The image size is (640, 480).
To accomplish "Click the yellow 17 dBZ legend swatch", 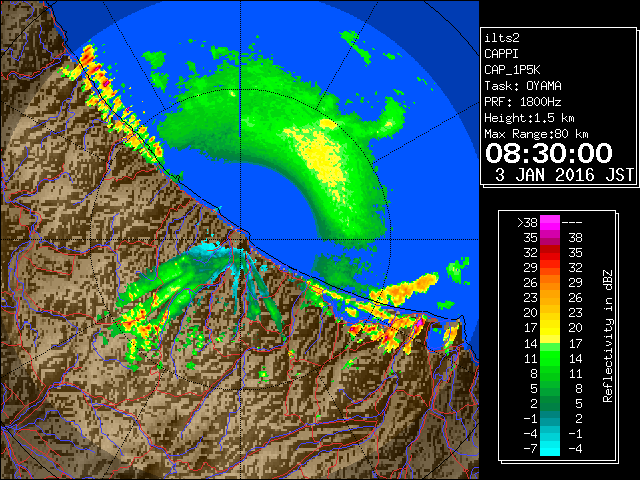I will (x=550, y=328).
